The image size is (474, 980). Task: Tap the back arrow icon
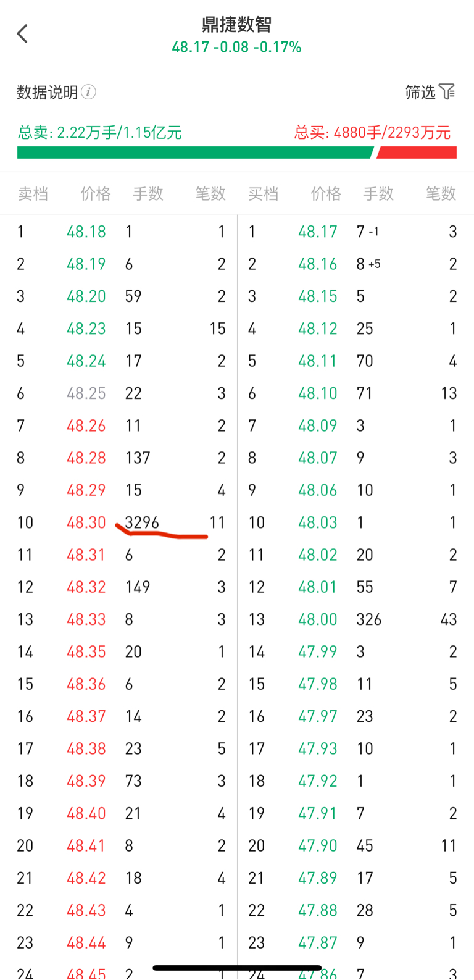[23, 34]
